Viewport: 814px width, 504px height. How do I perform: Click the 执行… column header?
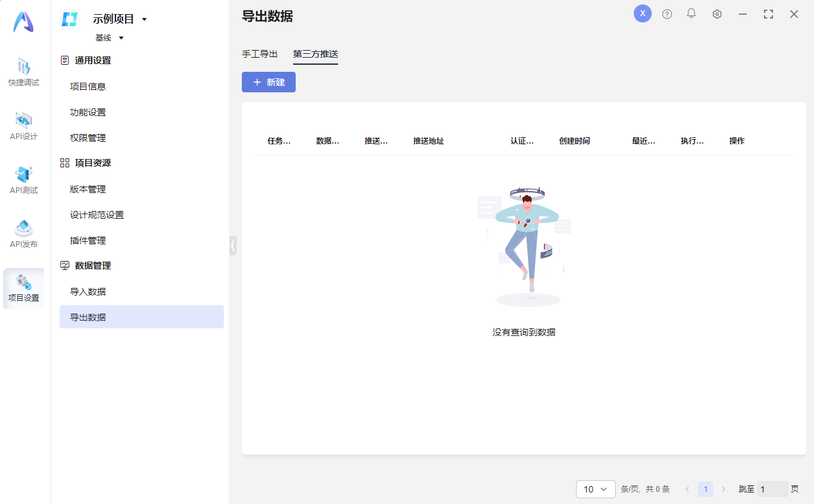point(692,141)
